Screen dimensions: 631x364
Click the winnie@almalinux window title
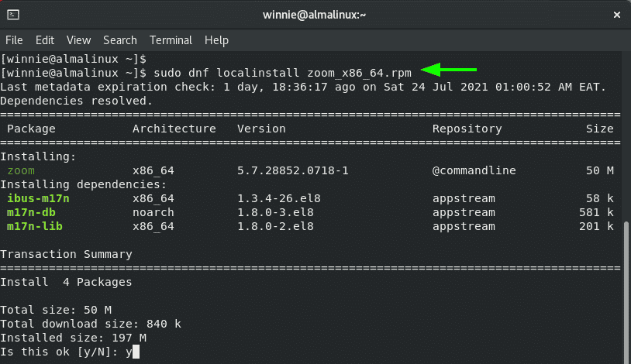314,15
